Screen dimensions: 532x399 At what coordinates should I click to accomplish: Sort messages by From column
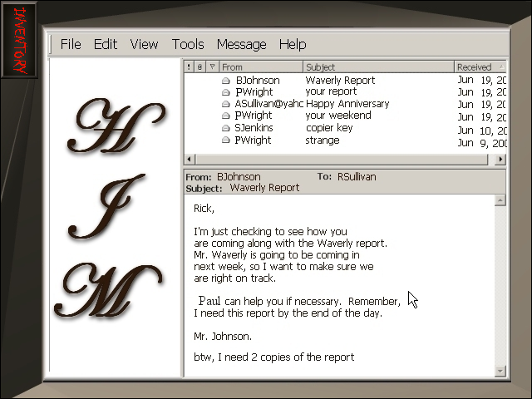[260, 66]
